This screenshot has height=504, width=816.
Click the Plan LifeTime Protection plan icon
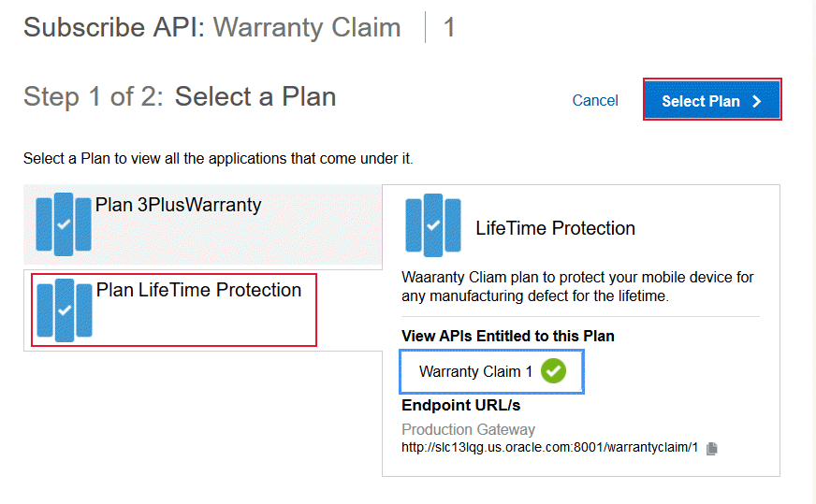[64, 310]
